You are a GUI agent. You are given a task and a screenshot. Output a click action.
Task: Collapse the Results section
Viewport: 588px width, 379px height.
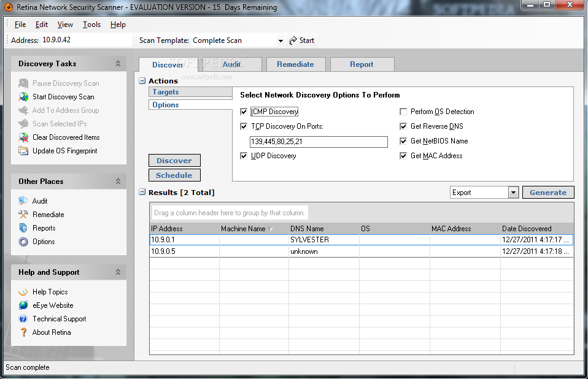[x=142, y=192]
